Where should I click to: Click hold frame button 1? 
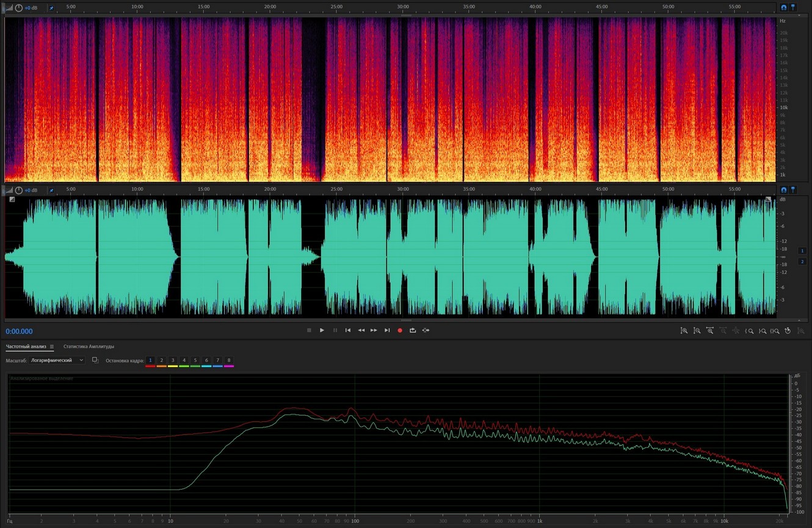point(150,360)
